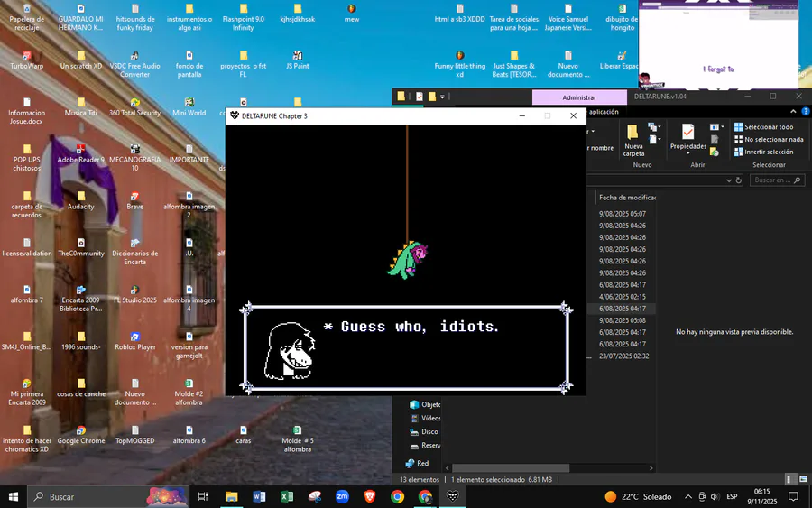The image size is (812, 508).
Task: Open the taskbar clock and date
Action: [x=761, y=496]
